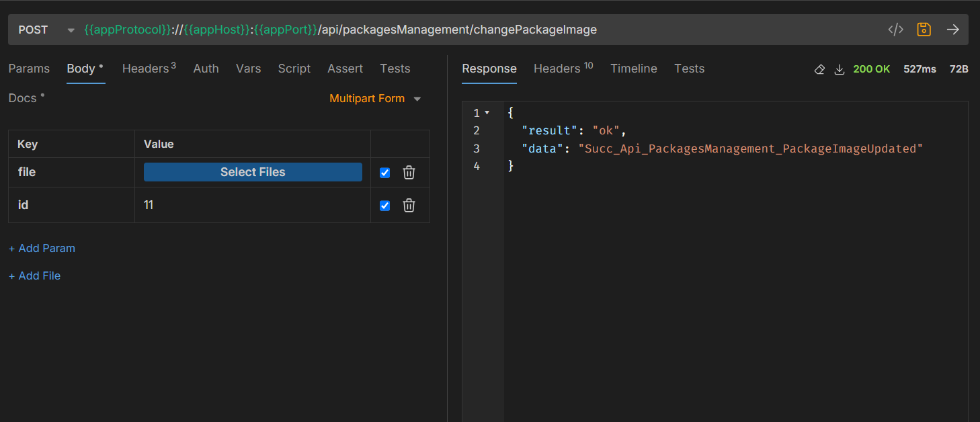Select the Body tab

tap(85, 69)
